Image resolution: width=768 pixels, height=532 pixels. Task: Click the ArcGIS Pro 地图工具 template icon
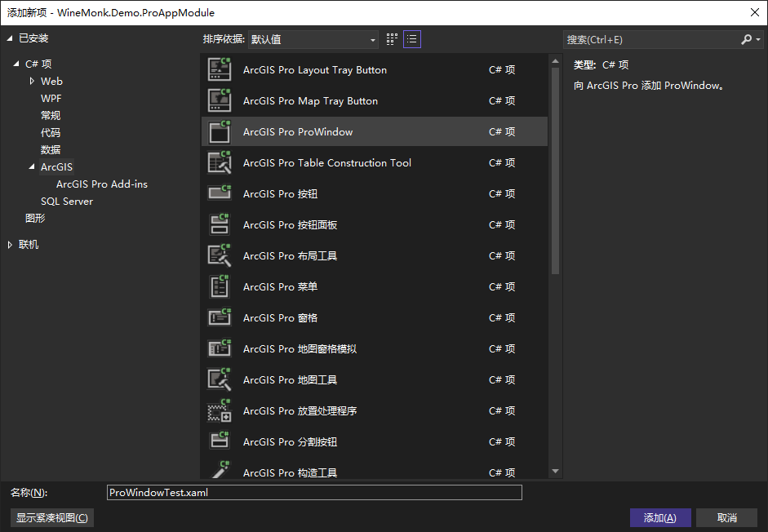[220, 379]
